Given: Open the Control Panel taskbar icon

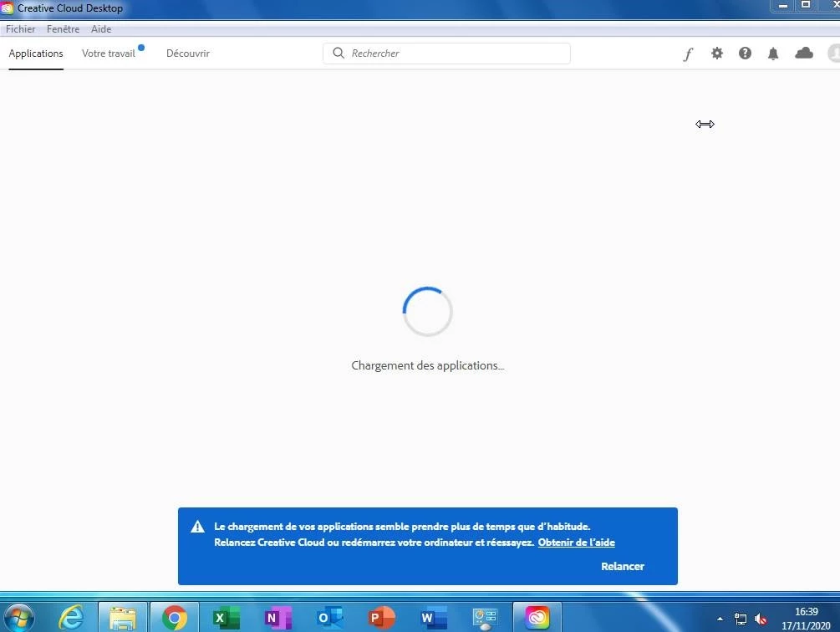Looking at the screenshot, I should pos(485,619).
